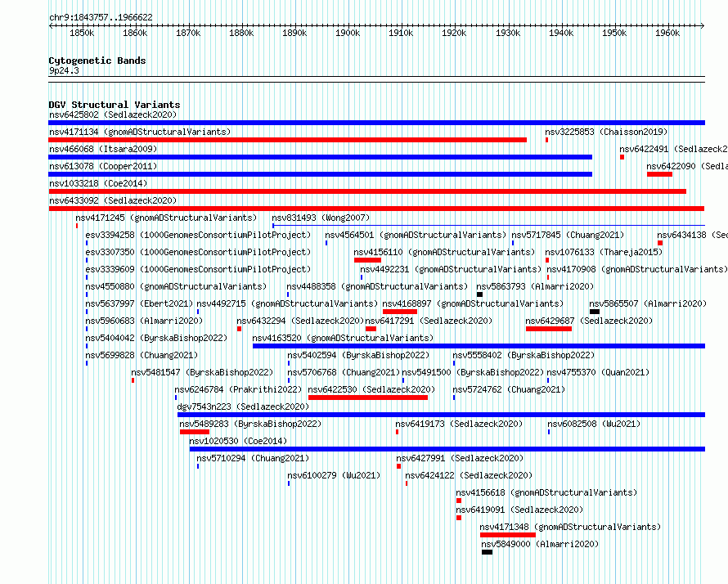Viewport: 728px width, 584px height.
Task: Click red bar under nsv4171348
Action: click(508, 535)
